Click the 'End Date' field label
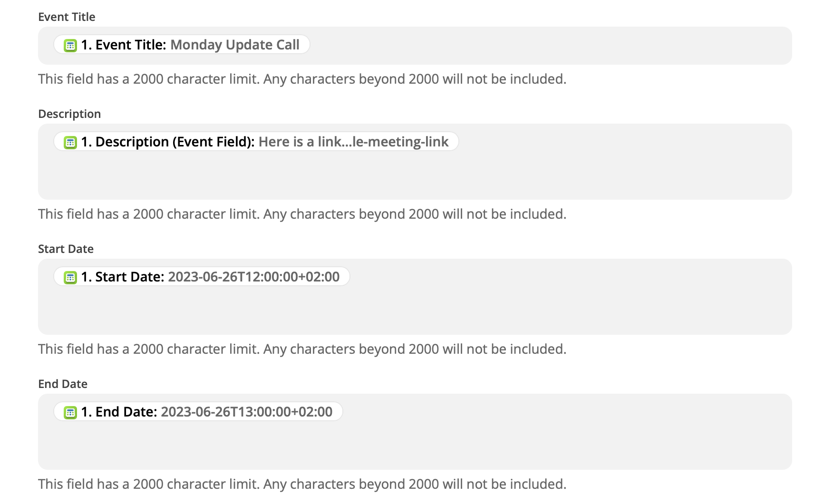834x504 pixels. (x=63, y=384)
